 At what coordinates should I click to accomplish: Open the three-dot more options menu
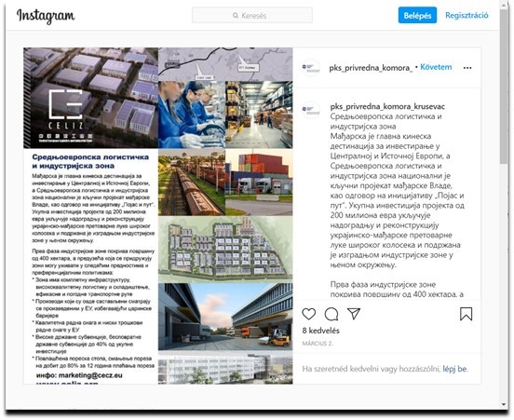pyautogui.click(x=467, y=68)
